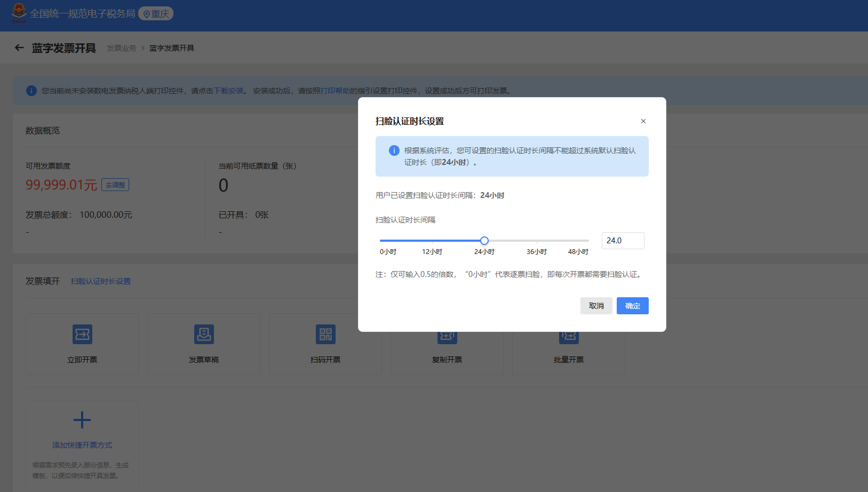Click the 去调整 quota adjustment button
Image resolution: width=868 pixels, height=492 pixels.
(115, 185)
